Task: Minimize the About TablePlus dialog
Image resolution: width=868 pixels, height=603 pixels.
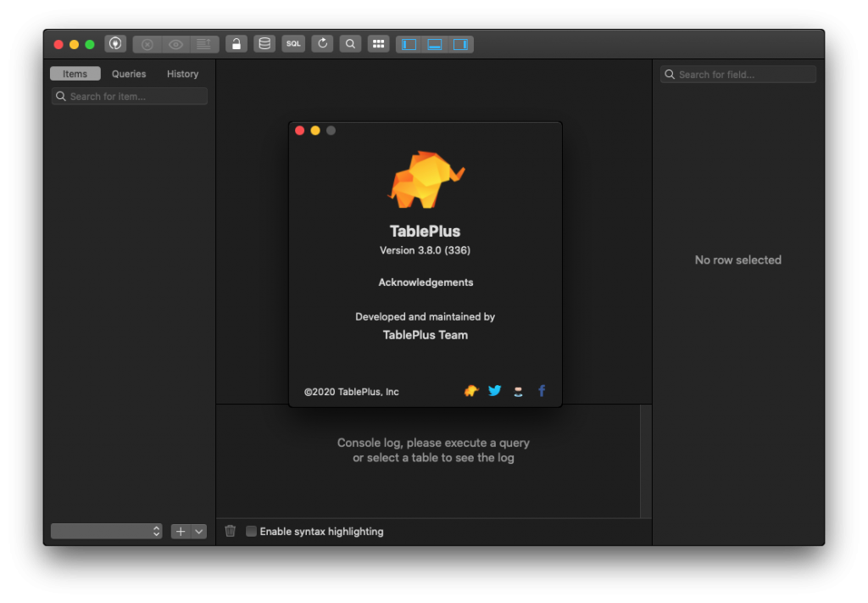Action: click(315, 131)
